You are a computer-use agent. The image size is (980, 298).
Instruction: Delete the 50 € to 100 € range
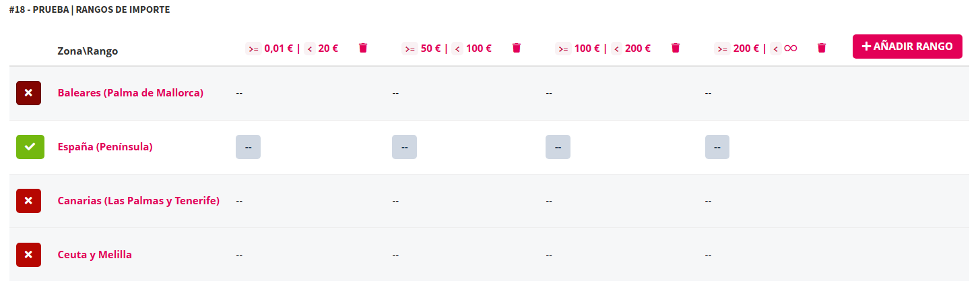517,48
